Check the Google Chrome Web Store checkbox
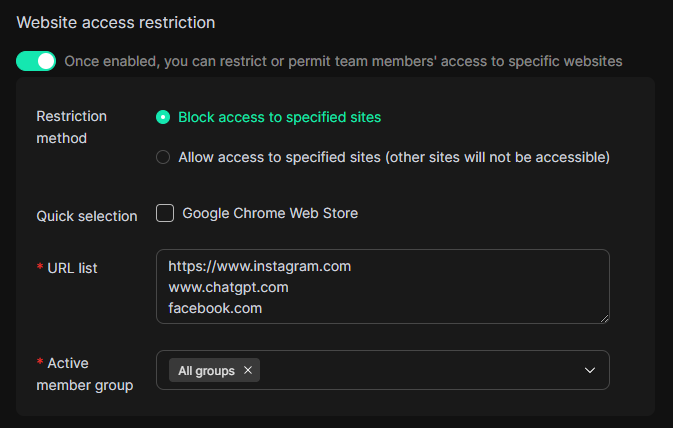Viewport: 673px width, 428px height. point(165,213)
